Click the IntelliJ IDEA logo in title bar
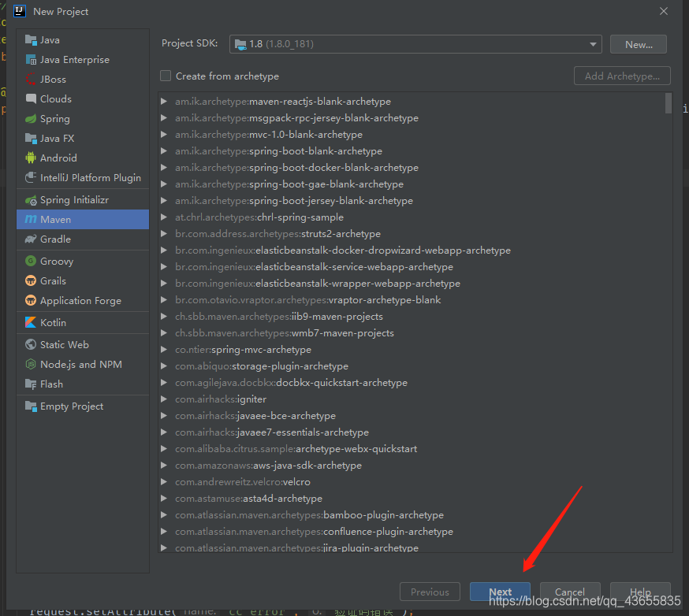Viewport: 689px width, 616px height. (20, 11)
